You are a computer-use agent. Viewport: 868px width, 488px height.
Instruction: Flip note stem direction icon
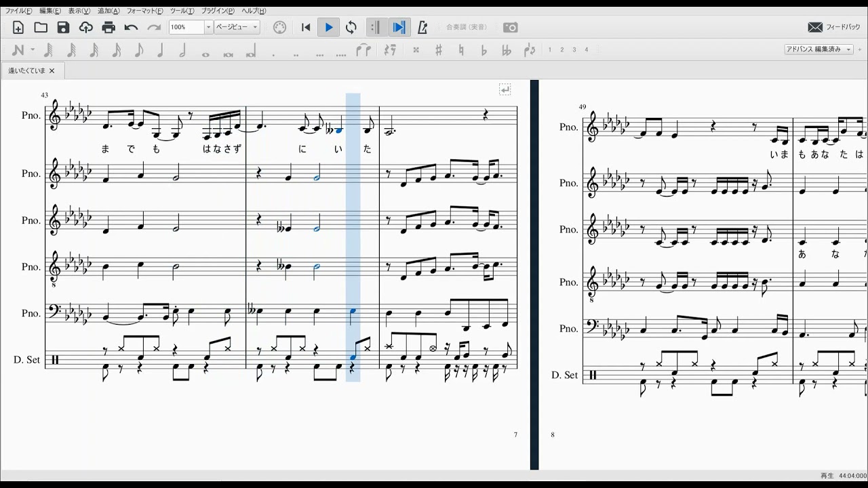[x=530, y=49]
